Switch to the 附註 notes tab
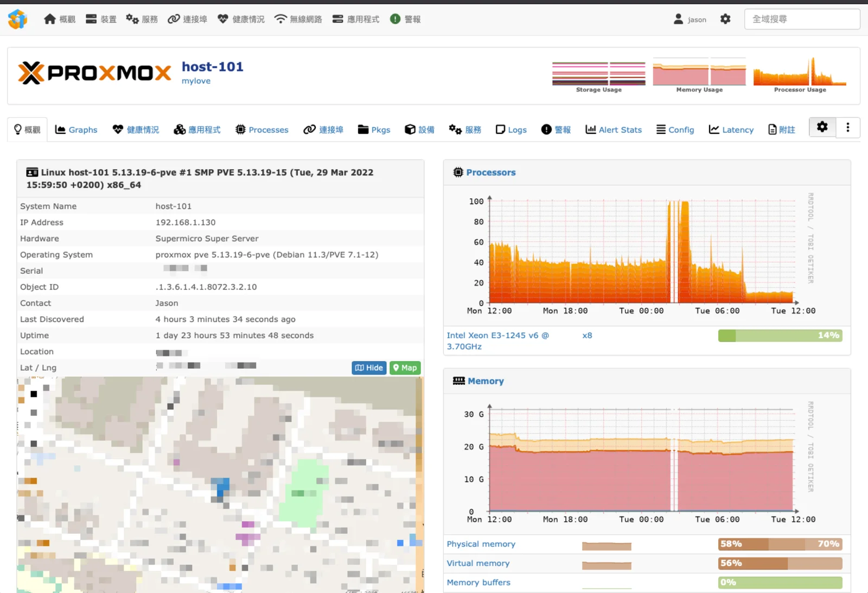 pyautogui.click(x=782, y=130)
